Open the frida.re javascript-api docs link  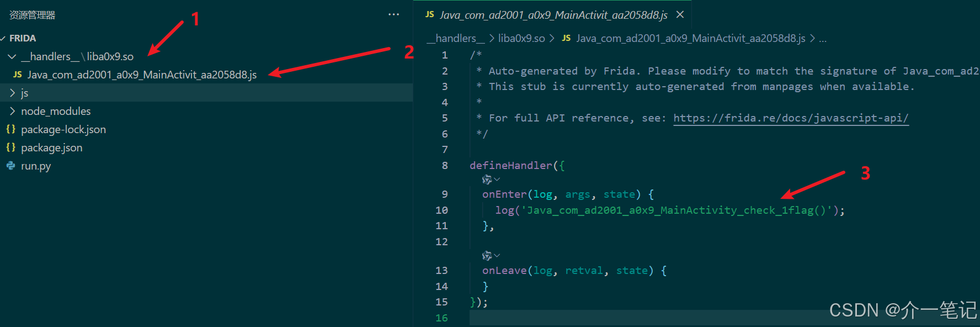pos(791,118)
